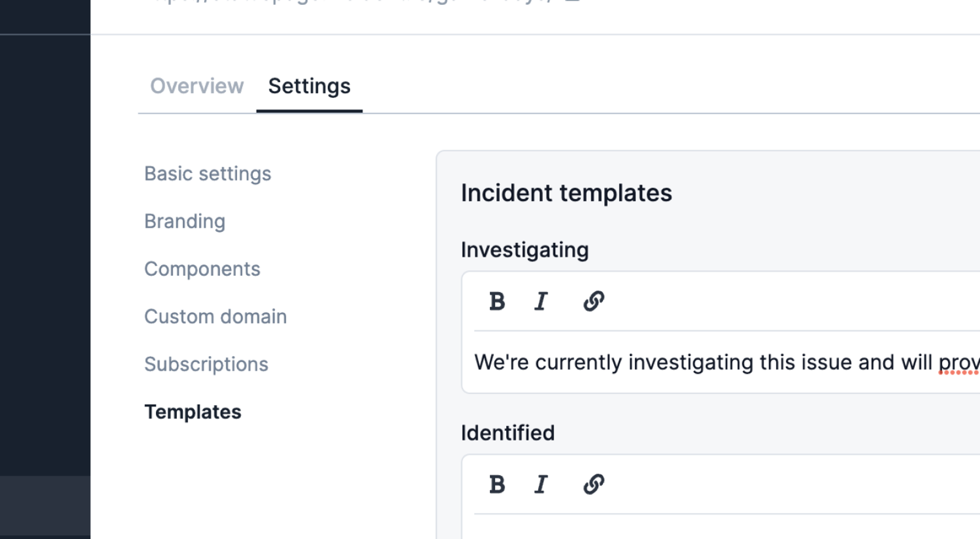Open Custom domain settings
This screenshot has height=539, width=980.
(215, 316)
